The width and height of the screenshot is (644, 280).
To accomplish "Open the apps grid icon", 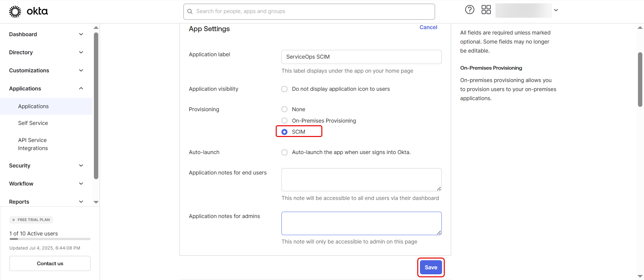I will 486,10.
